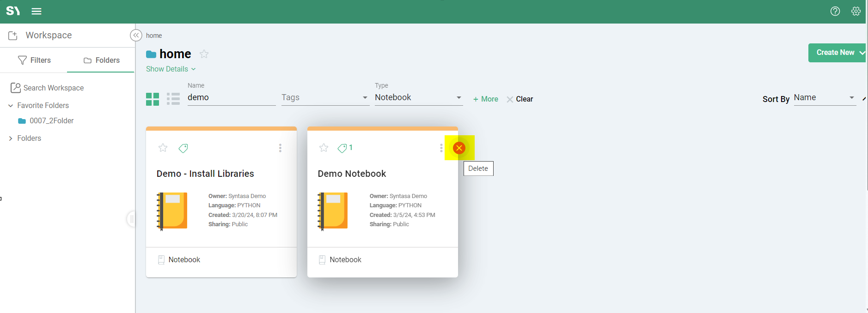Select the Folders tab in sidebar

[101, 60]
